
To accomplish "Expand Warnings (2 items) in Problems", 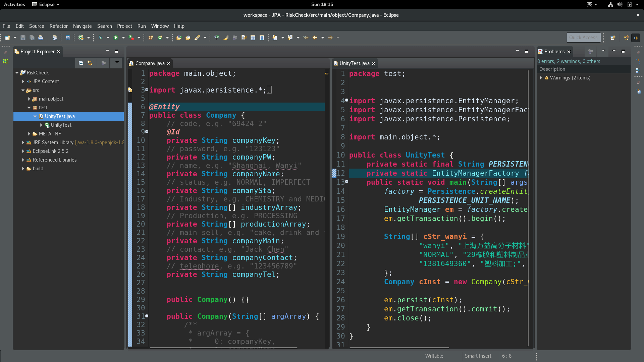I will (541, 78).
